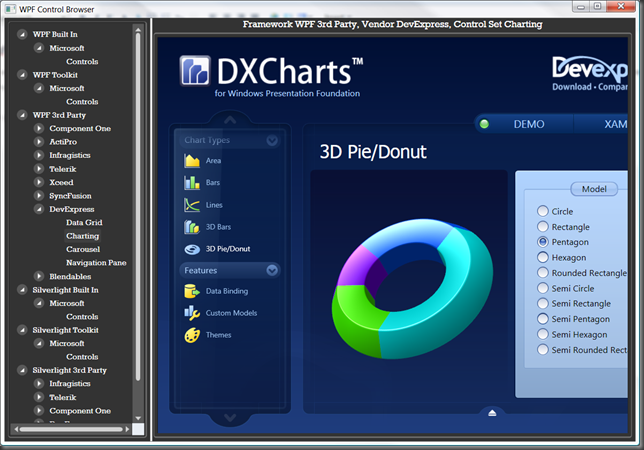Choose the Rectangle model option
644x450 pixels.
tap(543, 226)
